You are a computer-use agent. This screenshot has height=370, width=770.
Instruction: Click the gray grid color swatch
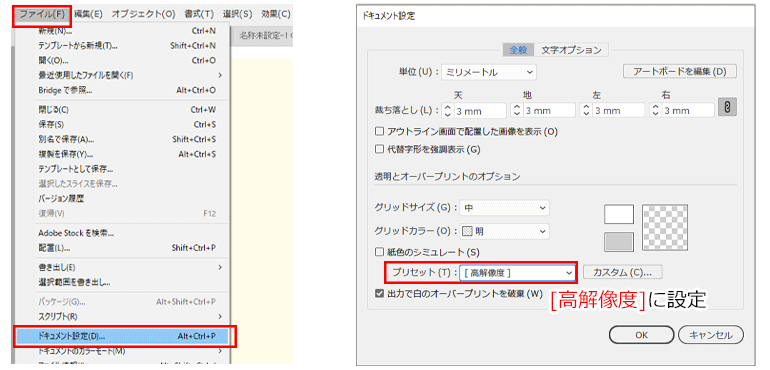pos(619,242)
